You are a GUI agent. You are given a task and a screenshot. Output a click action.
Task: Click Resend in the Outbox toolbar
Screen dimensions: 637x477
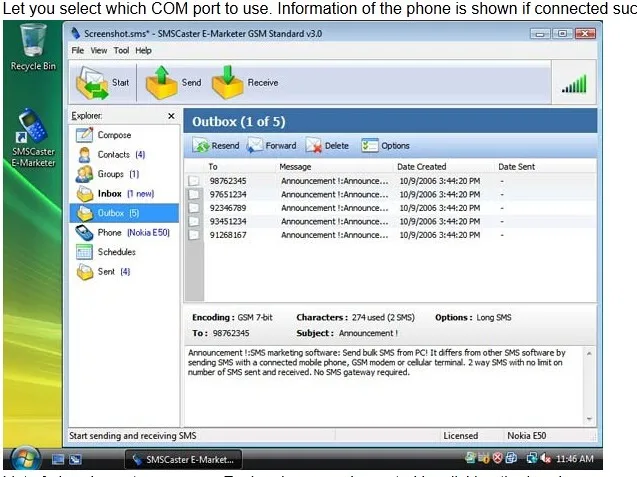point(216,145)
